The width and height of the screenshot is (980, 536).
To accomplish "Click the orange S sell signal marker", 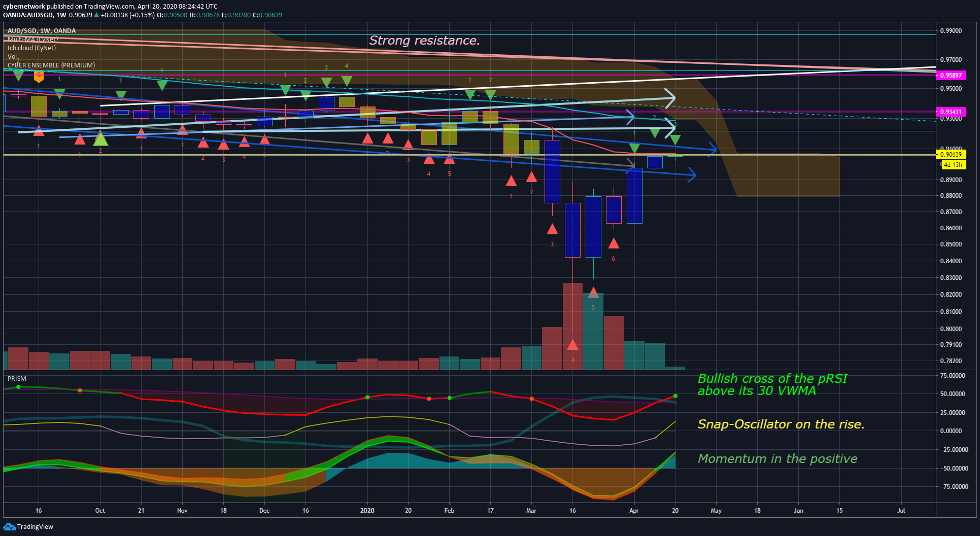I will (39, 76).
